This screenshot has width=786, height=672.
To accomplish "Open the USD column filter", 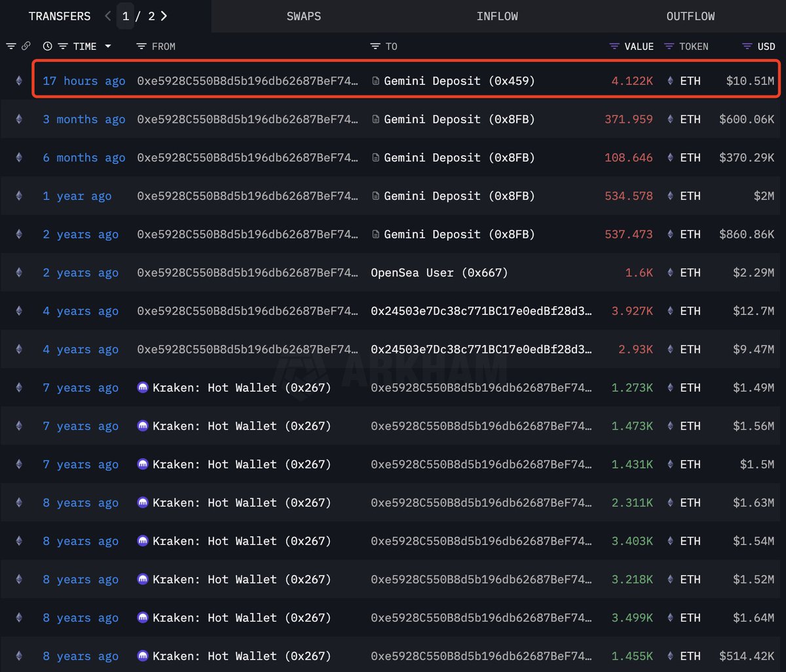I will (747, 47).
